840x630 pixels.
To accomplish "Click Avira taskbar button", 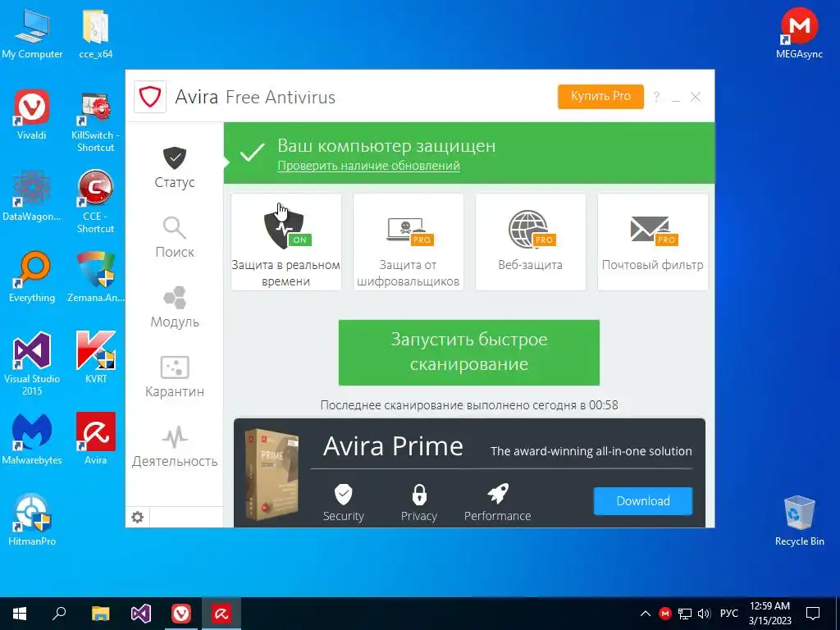I will [221, 614].
